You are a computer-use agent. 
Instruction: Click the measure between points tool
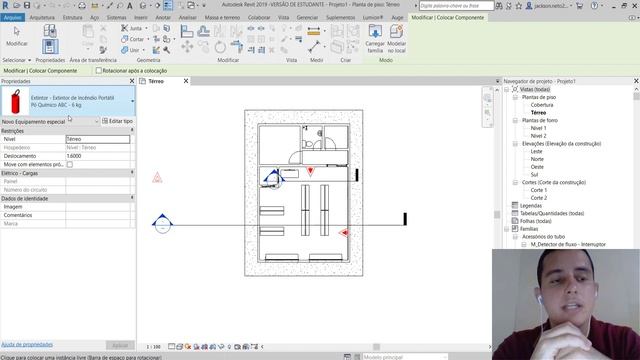pyautogui.click(x=314, y=47)
